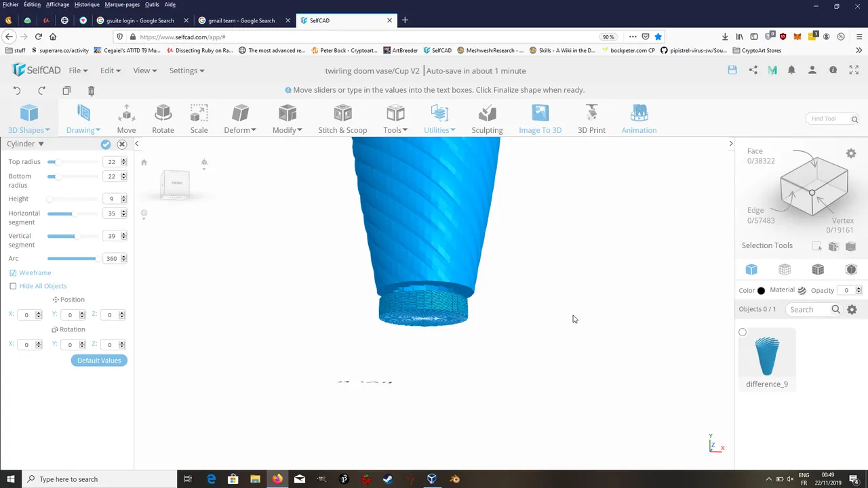868x488 pixels.
Task: Toggle the Wireframe checkbox
Action: tap(13, 272)
